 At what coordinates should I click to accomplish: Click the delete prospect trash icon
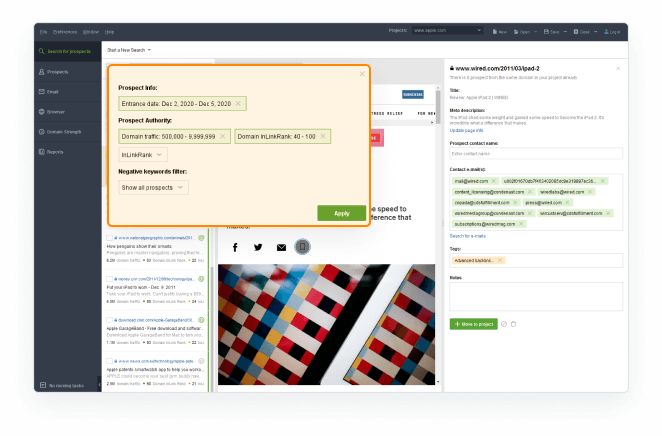(513, 324)
